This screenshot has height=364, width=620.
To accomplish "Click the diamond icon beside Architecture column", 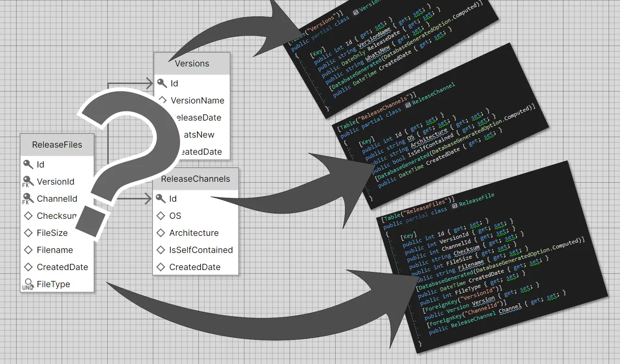I will coord(161,233).
